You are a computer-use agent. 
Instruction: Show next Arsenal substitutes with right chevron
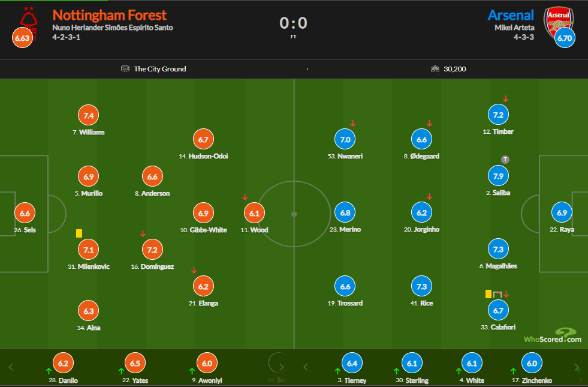[x=578, y=367]
